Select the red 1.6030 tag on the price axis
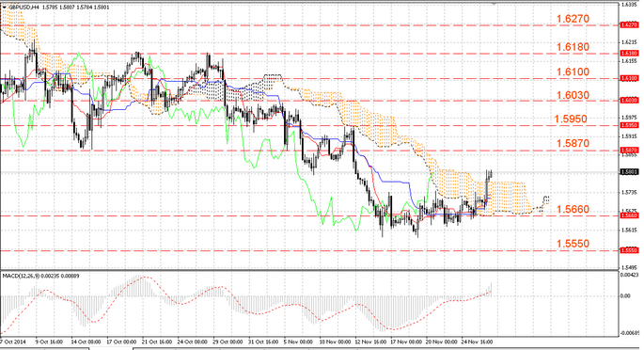This screenshot has width=644, height=350. click(629, 101)
